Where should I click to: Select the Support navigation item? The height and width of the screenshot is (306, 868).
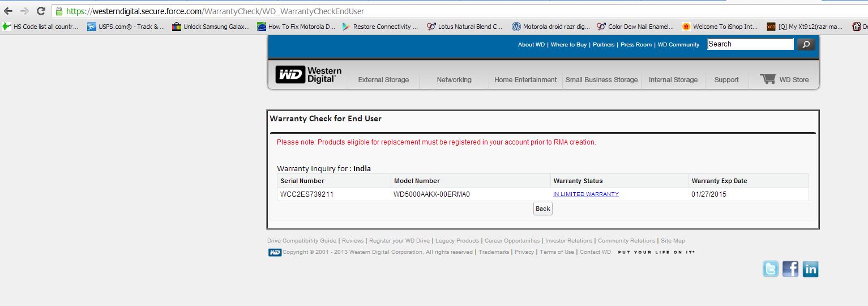[726, 80]
